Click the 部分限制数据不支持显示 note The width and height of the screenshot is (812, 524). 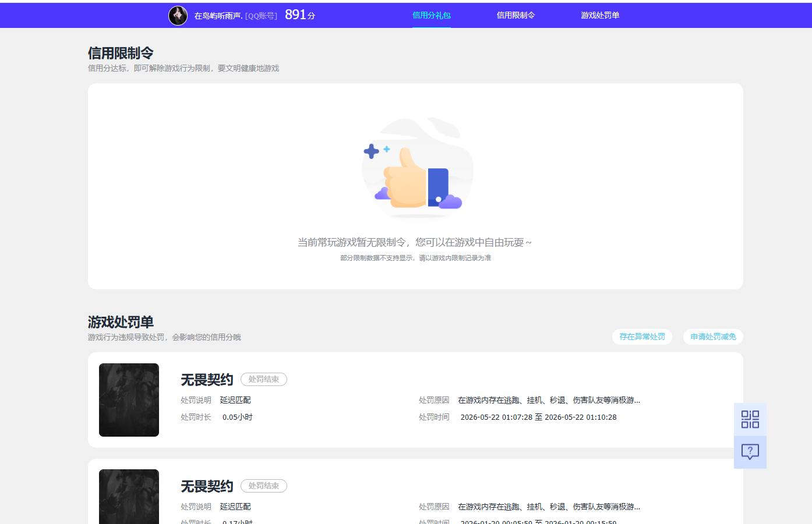coord(415,258)
